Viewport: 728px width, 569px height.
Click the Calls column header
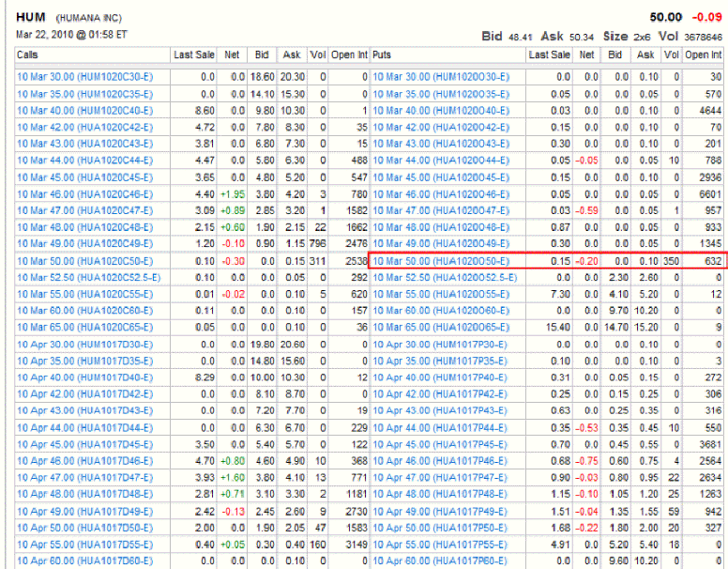tap(27, 55)
